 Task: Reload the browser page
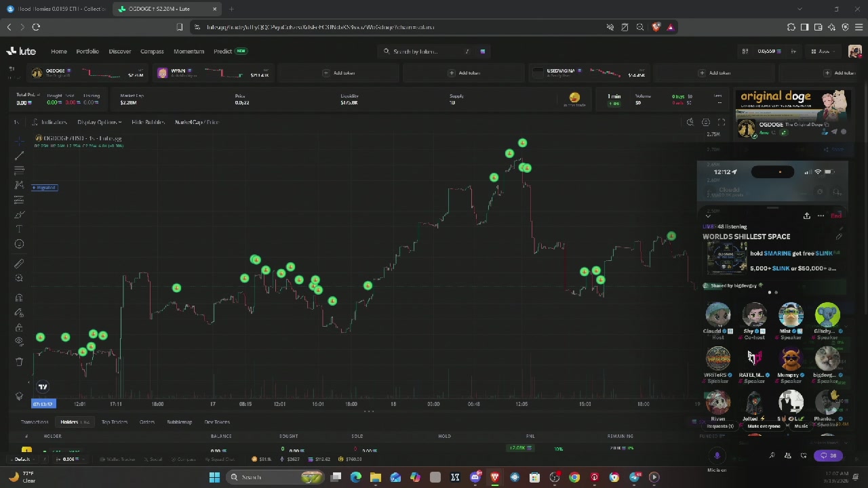(x=36, y=27)
